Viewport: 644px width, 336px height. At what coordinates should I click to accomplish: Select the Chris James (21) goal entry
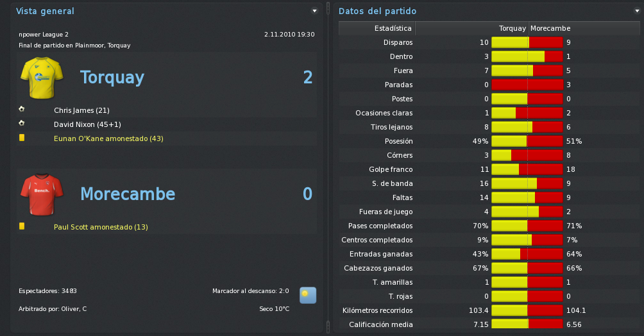tap(81, 110)
